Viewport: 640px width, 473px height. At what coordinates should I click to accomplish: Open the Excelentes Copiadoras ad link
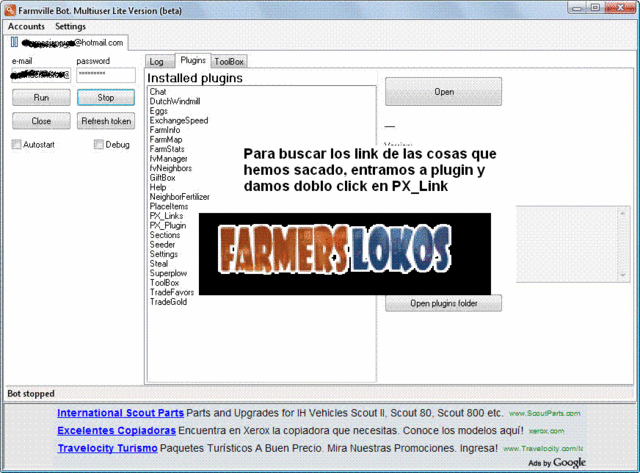click(x=116, y=431)
